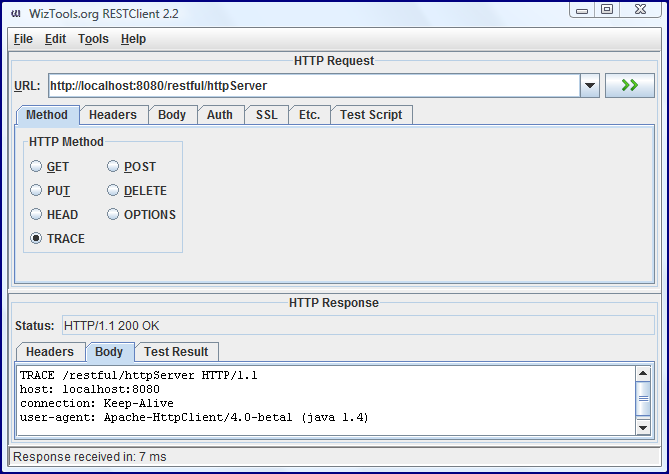Switch to the request Headers tab
The width and height of the screenshot is (669, 474).
pos(113,115)
